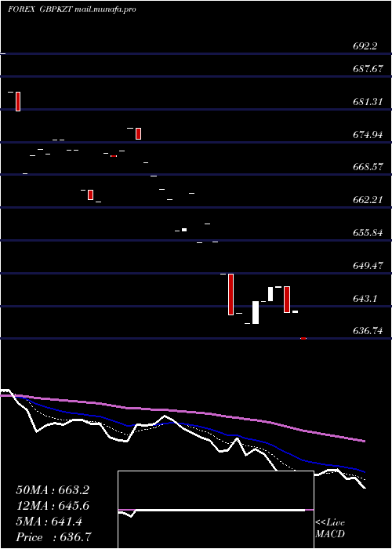Screen dimensions: 392x549
Task: Click the 649.47 price level label
Action: pyautogui.click(x=368, y=266)
